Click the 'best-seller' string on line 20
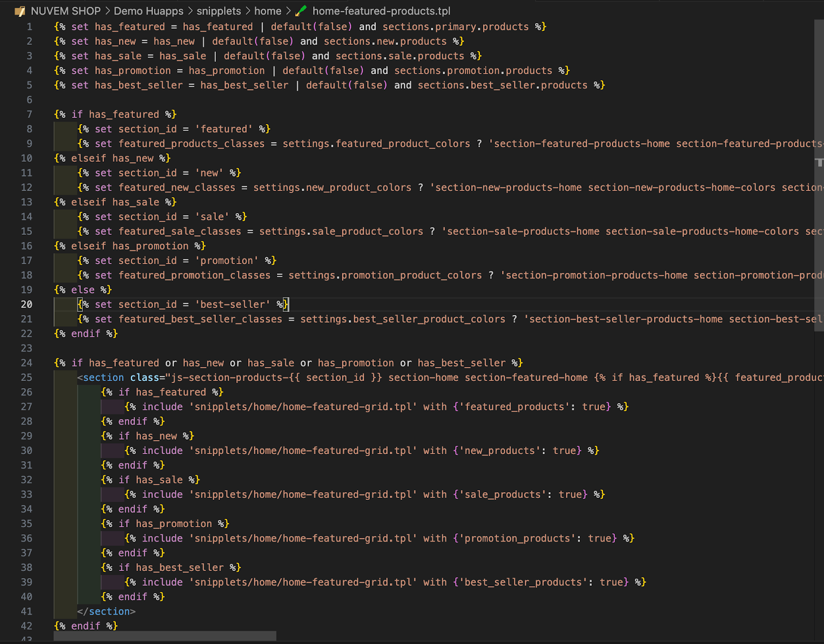Image resolution: width=824 pixels, height=644 pixels. [233, 304]
